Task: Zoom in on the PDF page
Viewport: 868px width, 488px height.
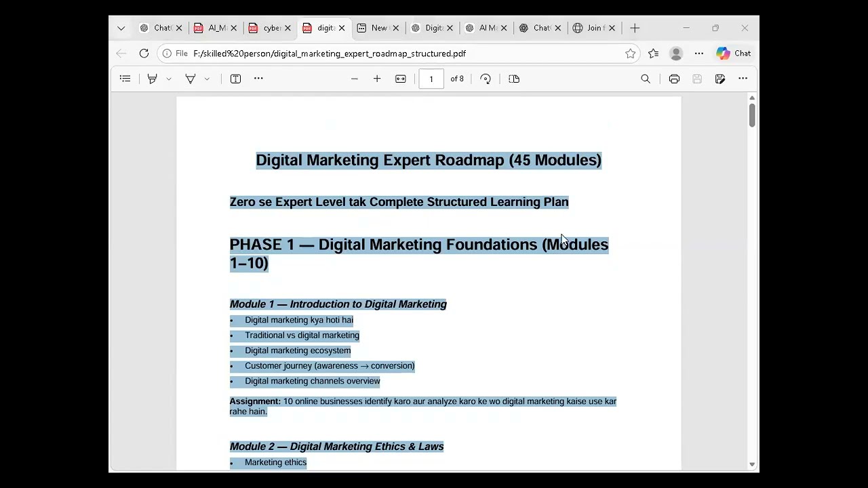Action: click(x=377, y=79)
